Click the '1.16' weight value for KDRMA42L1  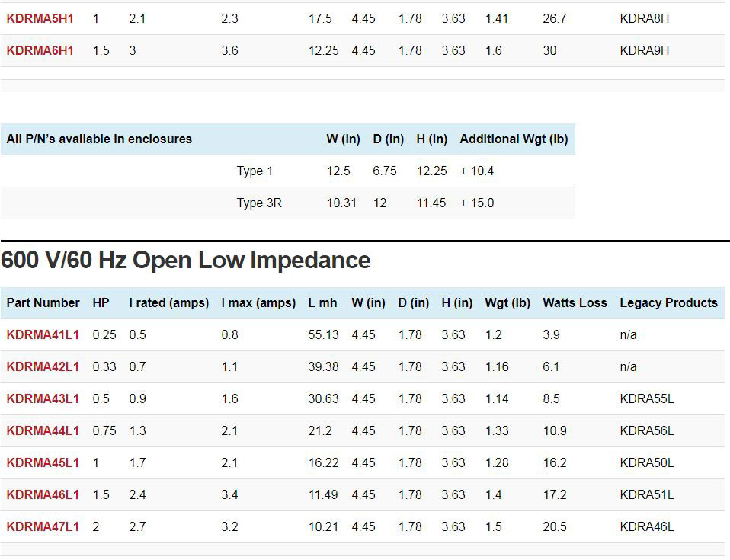click(x=497, y=366)
